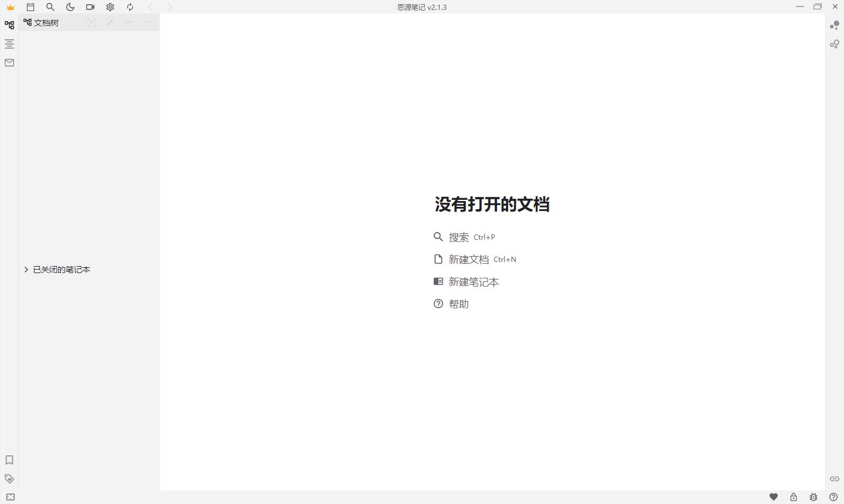Open global search with the magnifier icon
This screenshot has height=504, width=844.
[50, 7]
